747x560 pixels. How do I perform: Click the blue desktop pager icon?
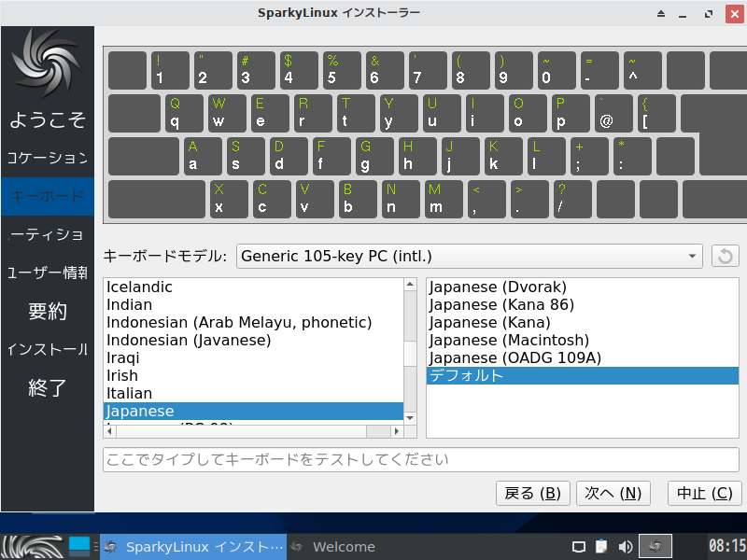coord(79,547)
